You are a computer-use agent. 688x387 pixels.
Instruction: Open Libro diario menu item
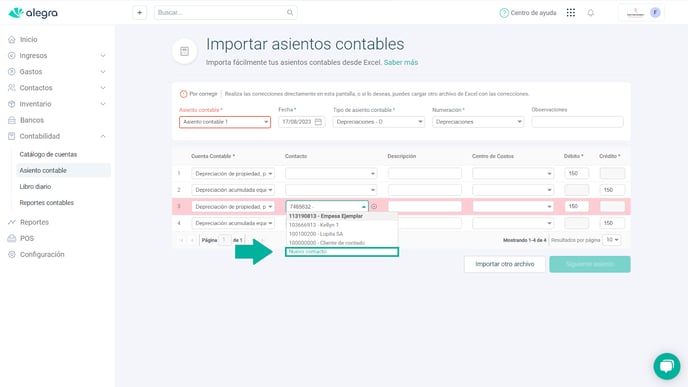pos(35,186)
